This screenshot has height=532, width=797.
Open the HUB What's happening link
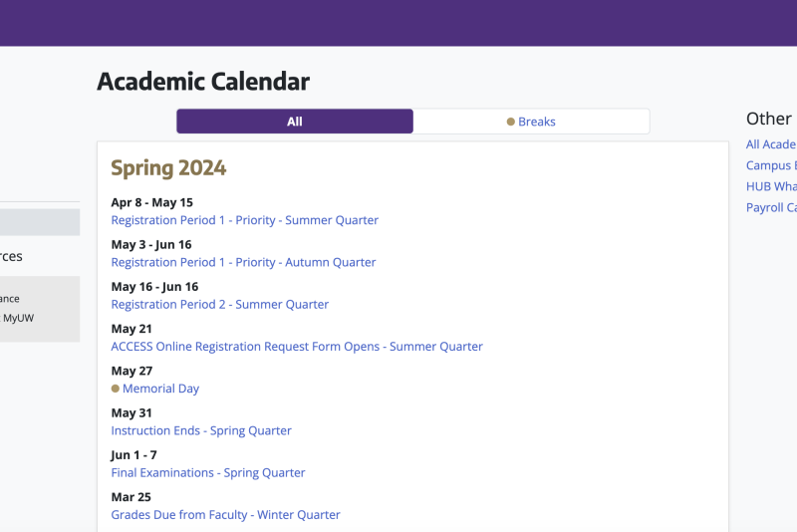pyautogui.click(x=771, y=186)
